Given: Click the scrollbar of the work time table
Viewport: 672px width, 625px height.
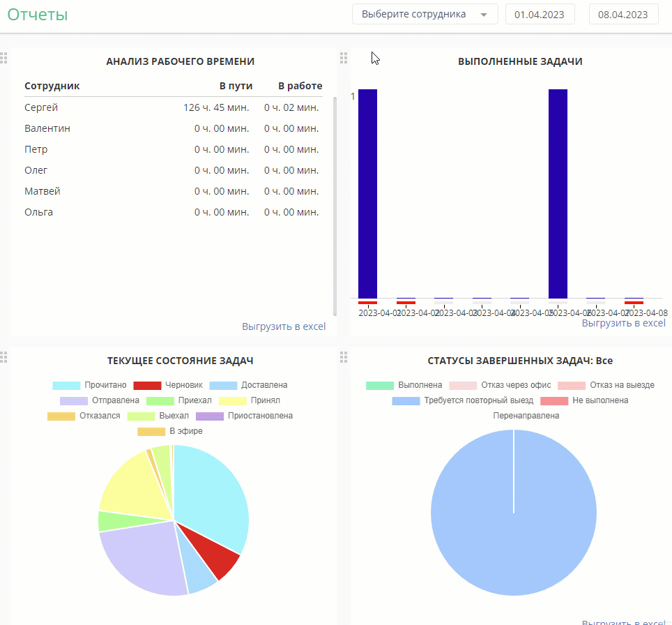Looking at the screenshot, I should click(335, 206).
